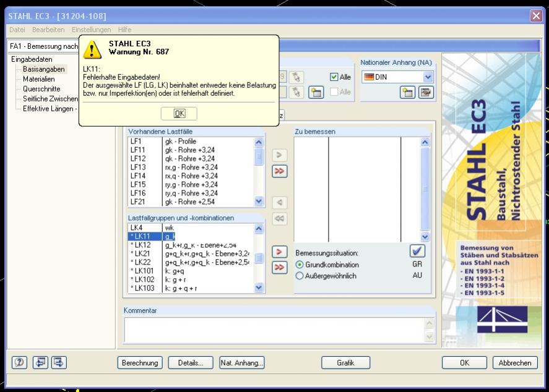
Task: Click the Abbrechen button
Action: (515, 362)
